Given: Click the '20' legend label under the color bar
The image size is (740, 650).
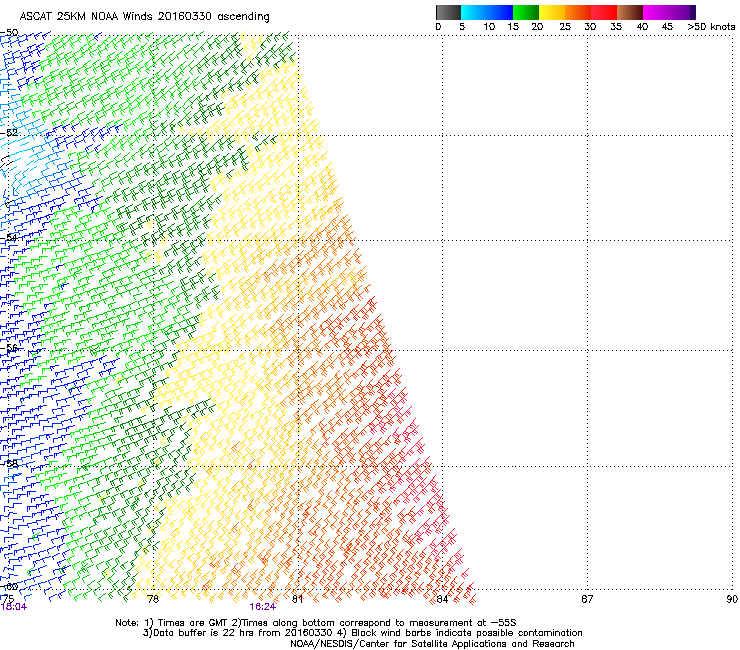Looking at the screenshot, I should click(x=537, y=27).
